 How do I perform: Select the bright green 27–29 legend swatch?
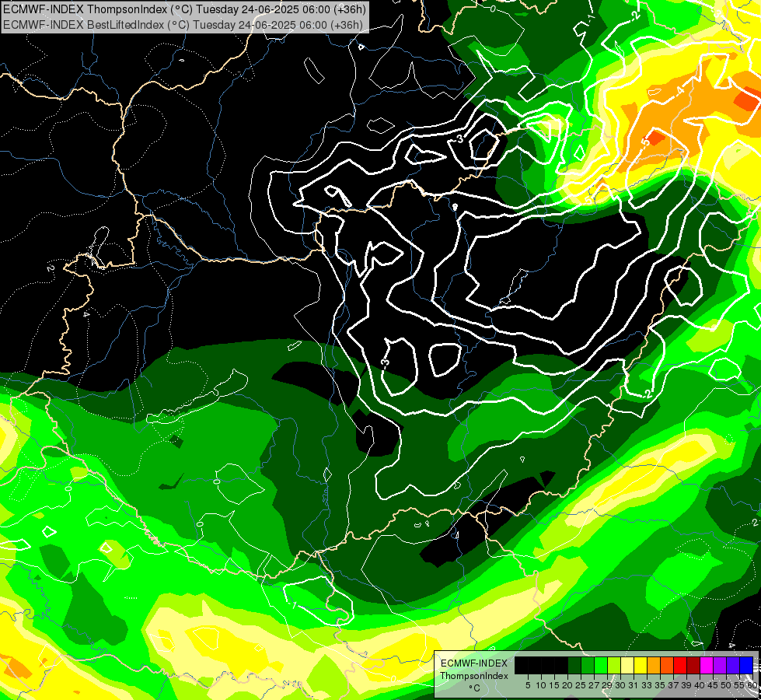tap(601, 665)
